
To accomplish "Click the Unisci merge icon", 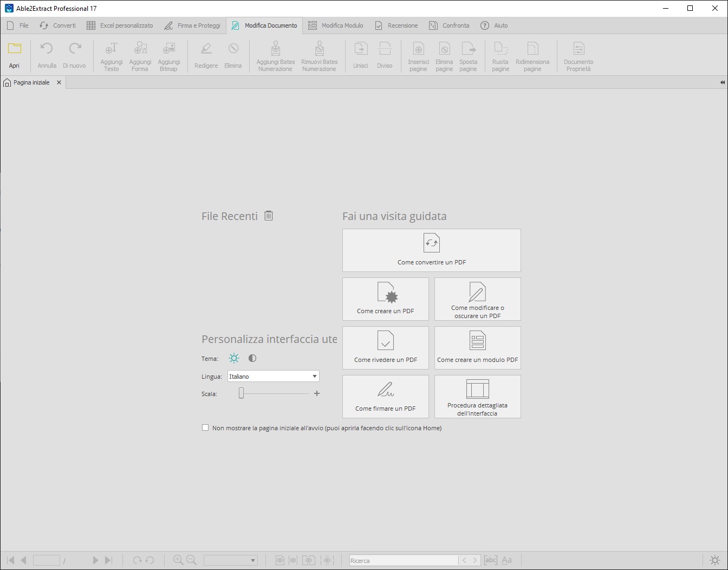I will [361, 49].
